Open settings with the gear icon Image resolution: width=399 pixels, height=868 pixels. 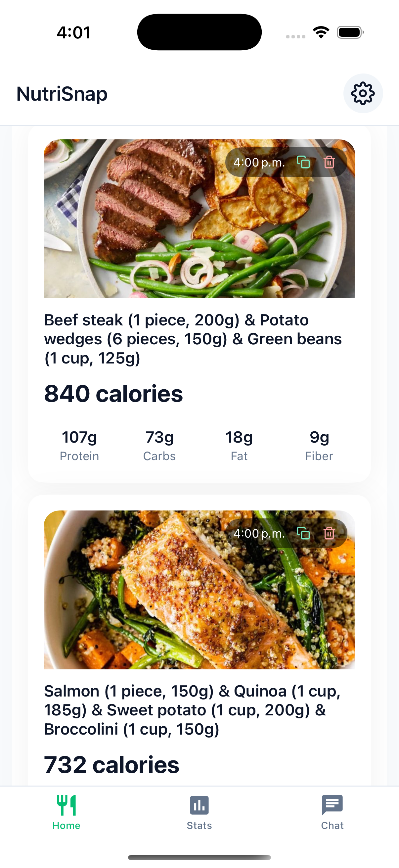(x=363, y=93)
